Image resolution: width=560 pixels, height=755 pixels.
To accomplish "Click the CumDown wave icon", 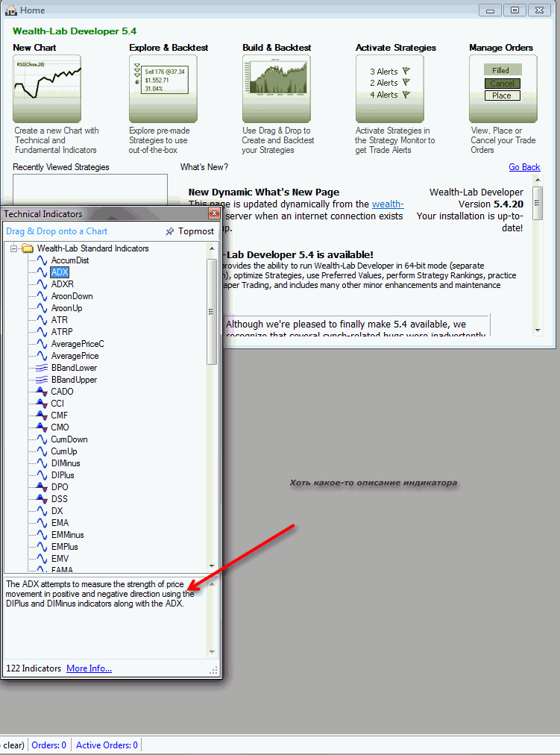I will 42,439.
